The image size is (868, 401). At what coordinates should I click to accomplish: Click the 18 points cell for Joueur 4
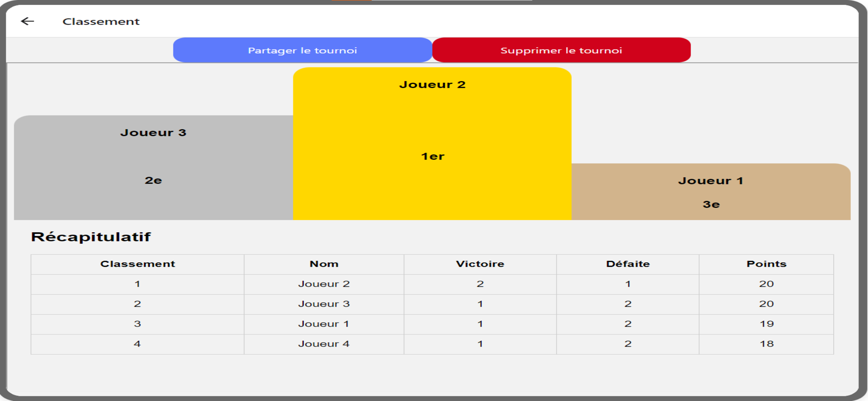point(766,344)
